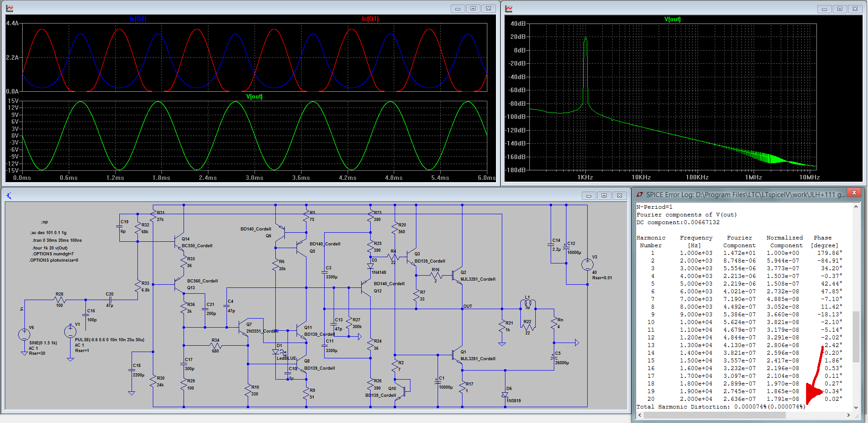
Task: Open the schematic window's system icon
Action: (9, 195)
